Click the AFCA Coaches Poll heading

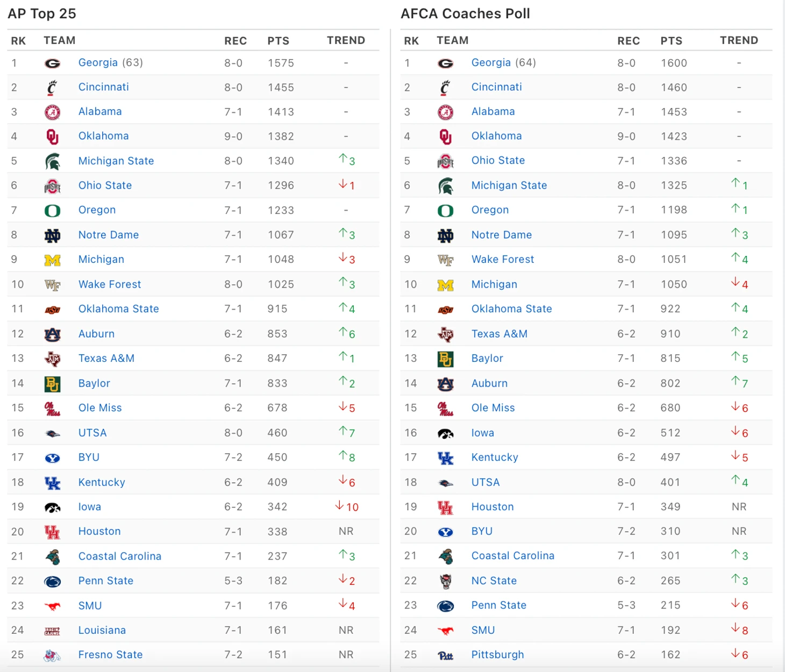(465, 13)
